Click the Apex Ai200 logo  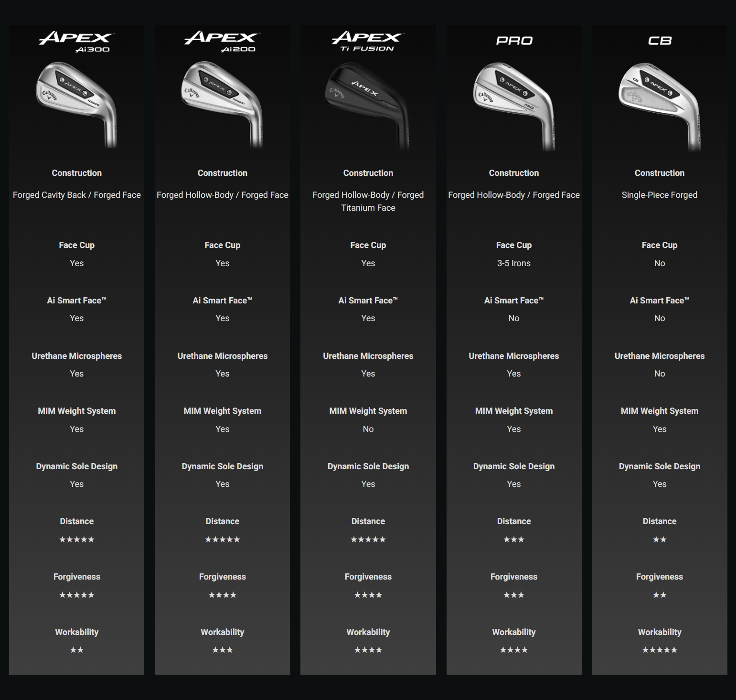point(222,42)
